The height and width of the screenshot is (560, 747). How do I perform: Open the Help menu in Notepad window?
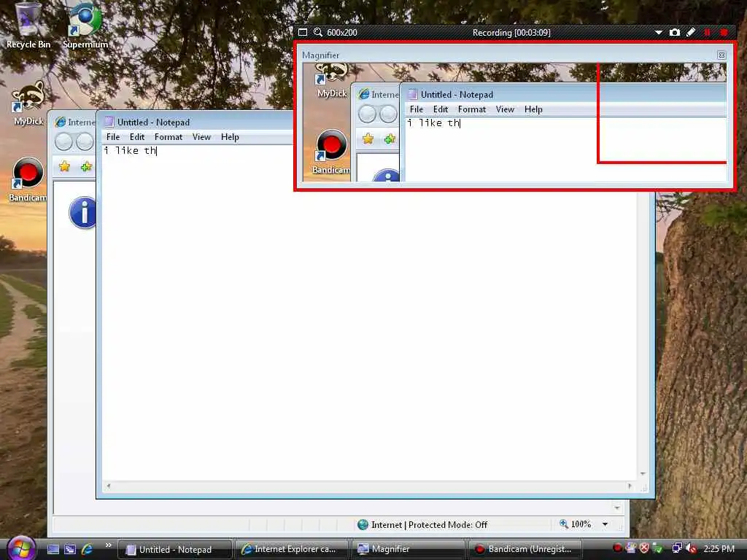coord(230,137)
